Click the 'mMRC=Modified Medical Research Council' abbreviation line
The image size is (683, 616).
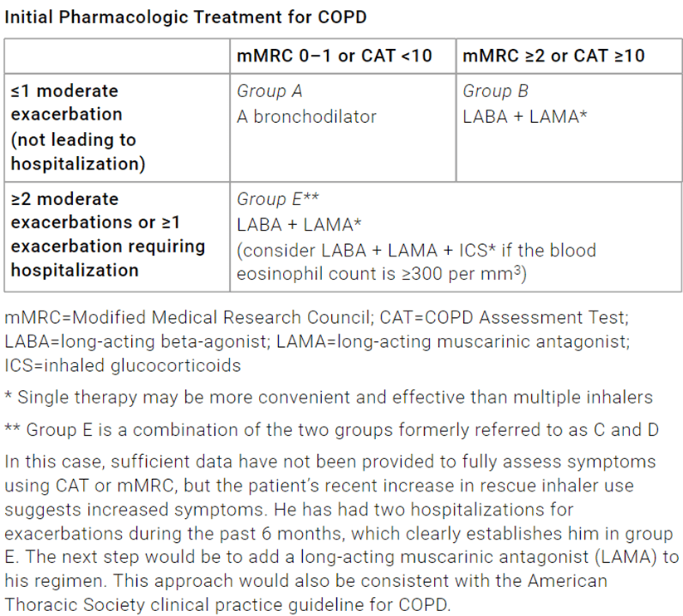189,318
